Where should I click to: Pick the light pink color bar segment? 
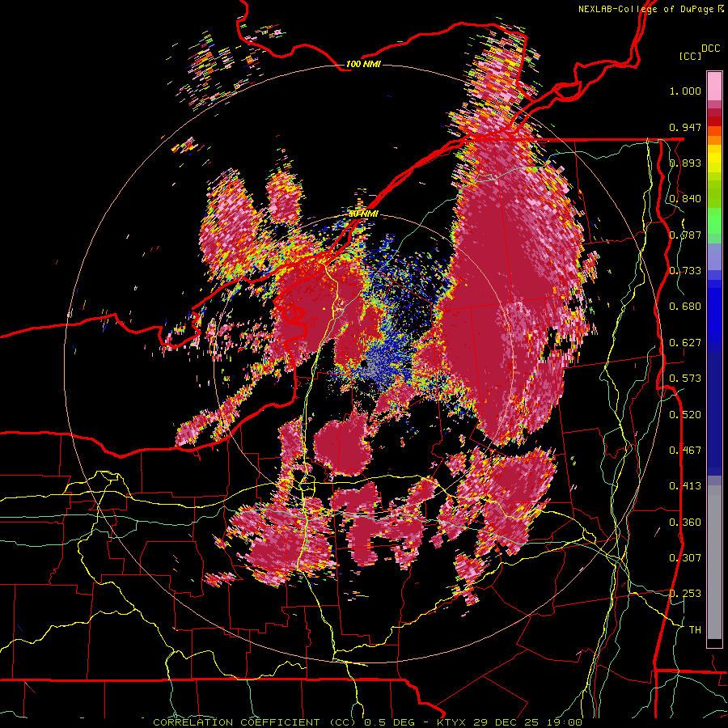click(714, 86)
